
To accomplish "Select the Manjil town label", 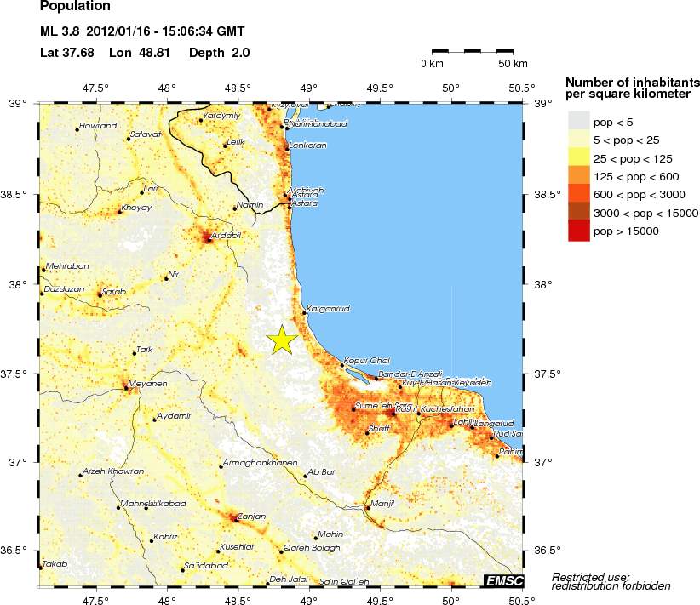I will click(x=382, y=504).
